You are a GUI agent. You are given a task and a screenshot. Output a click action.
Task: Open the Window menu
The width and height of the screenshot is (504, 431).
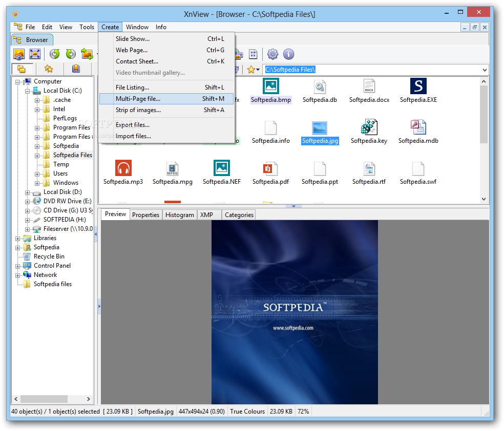pos(137,27)
